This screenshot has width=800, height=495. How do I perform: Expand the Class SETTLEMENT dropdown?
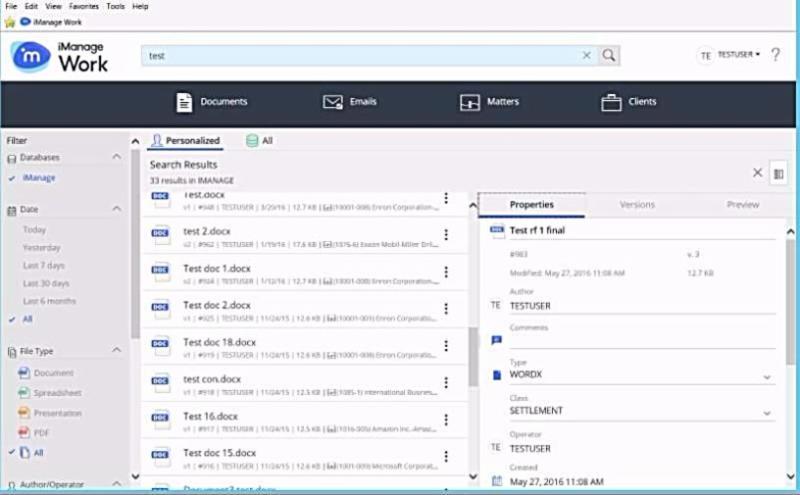click(x=767, y=412)
